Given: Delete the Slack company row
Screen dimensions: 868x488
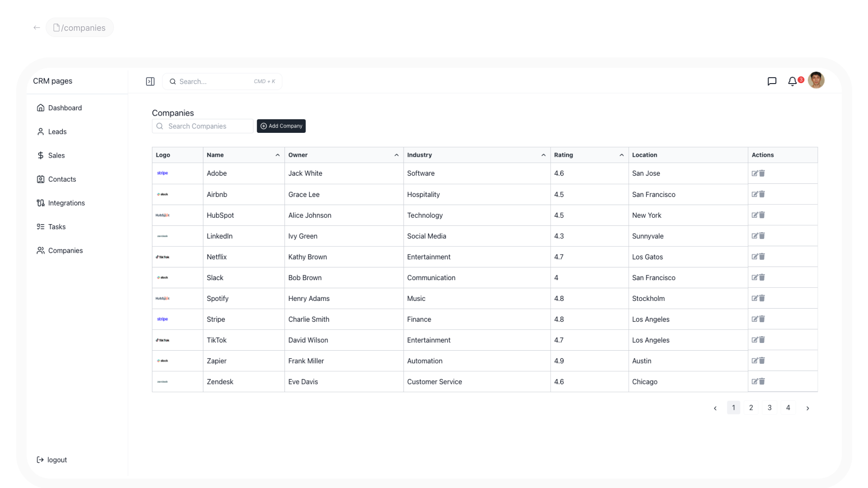Looking at the screenshot, I should tap(762, 277).
